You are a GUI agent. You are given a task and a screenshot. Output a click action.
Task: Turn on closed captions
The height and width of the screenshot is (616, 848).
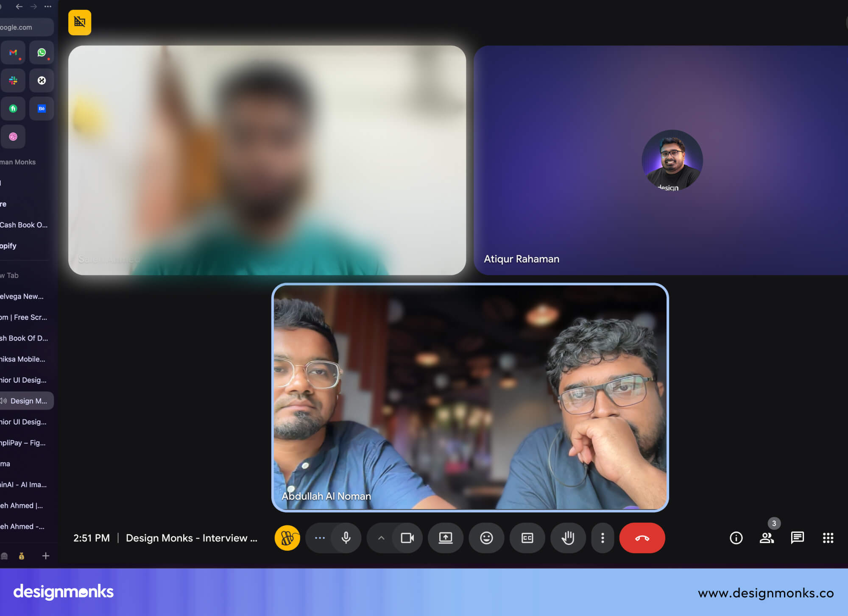click(527, 538)
